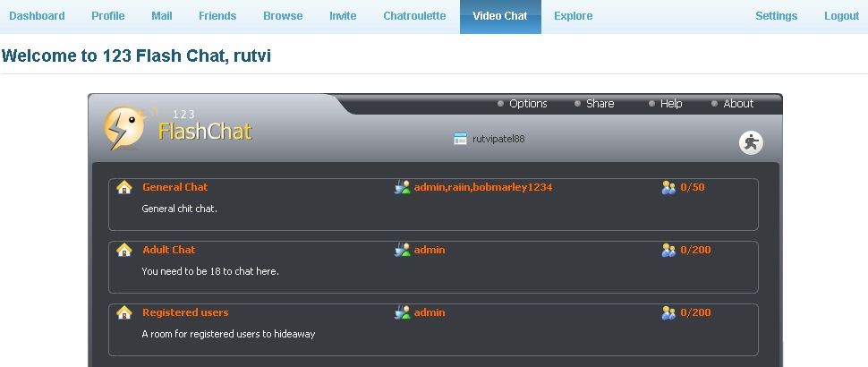This screenshot has width=868, height=367.
Task: Open the Help menu in FlashChat
Action: (671, 104)
